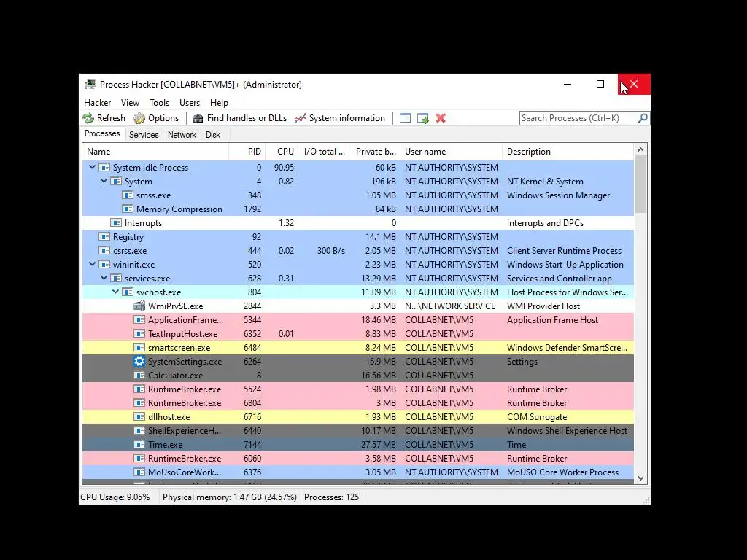Select the Processes tab

pyautogui.click(x=102, y=134)
